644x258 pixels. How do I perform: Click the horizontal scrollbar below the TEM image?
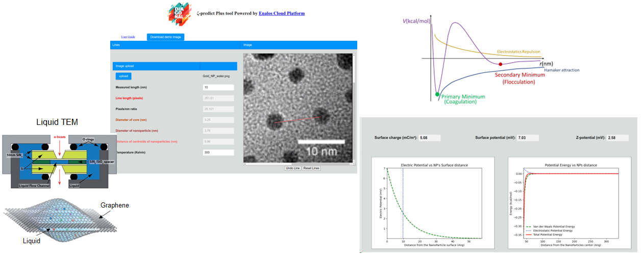click(299, 164)
